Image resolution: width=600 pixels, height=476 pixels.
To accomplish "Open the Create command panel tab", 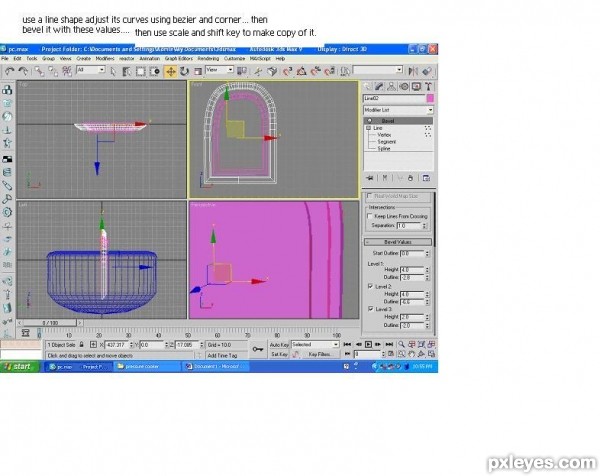I will point(367,86).
